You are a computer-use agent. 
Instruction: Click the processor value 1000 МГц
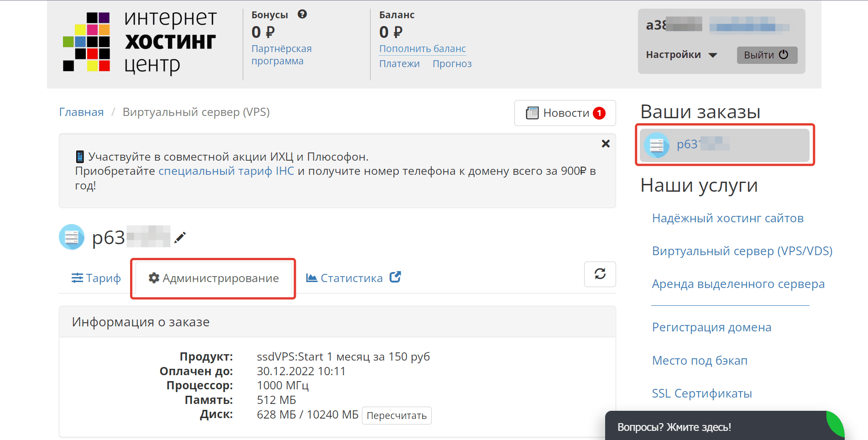click(x=283, y=386)
